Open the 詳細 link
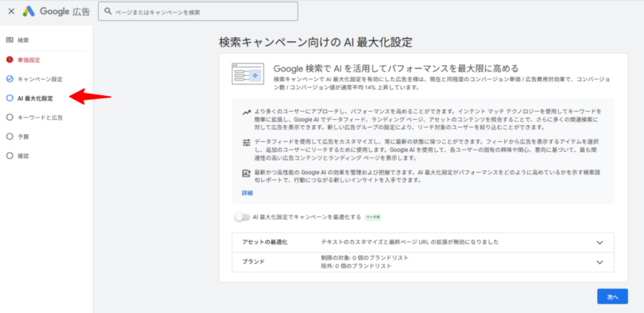Image resolution: width=644 pixels, height=313 pixels. tap(247, 193)
